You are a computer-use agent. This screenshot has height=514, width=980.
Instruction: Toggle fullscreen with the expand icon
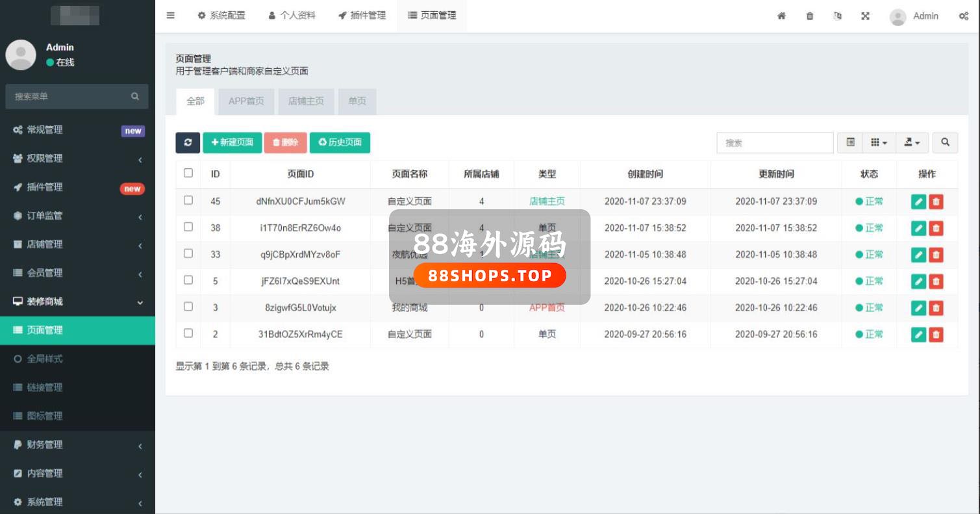(865, 16)
